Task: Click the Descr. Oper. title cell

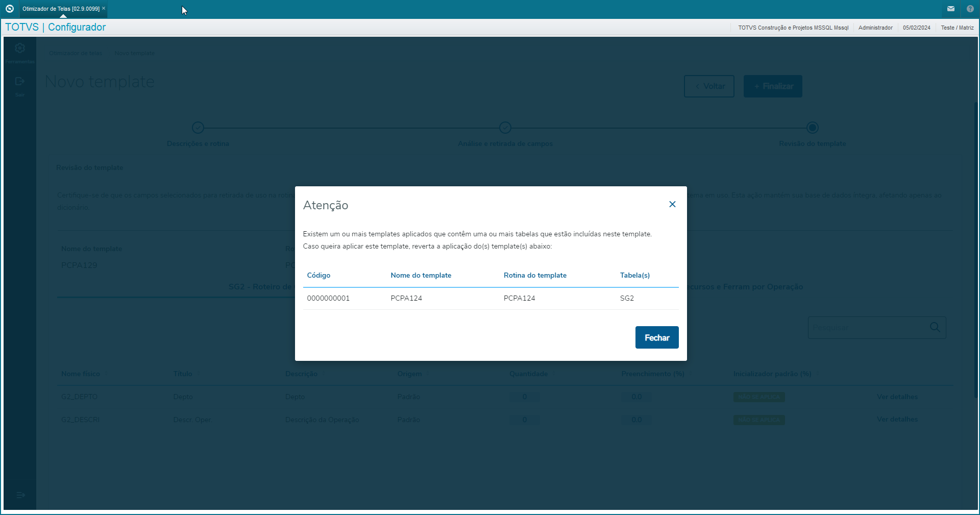Action: 192,420
